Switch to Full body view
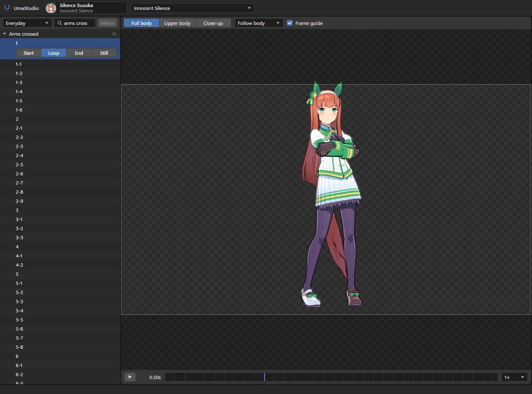Viewport: 532px width, 394px height. [x=142, y=23]
